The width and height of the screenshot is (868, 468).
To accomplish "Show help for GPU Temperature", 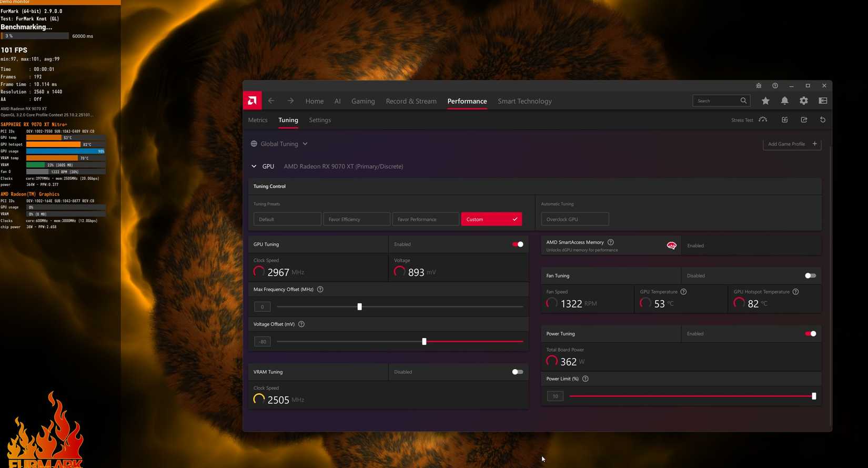I will click(683, 292).
